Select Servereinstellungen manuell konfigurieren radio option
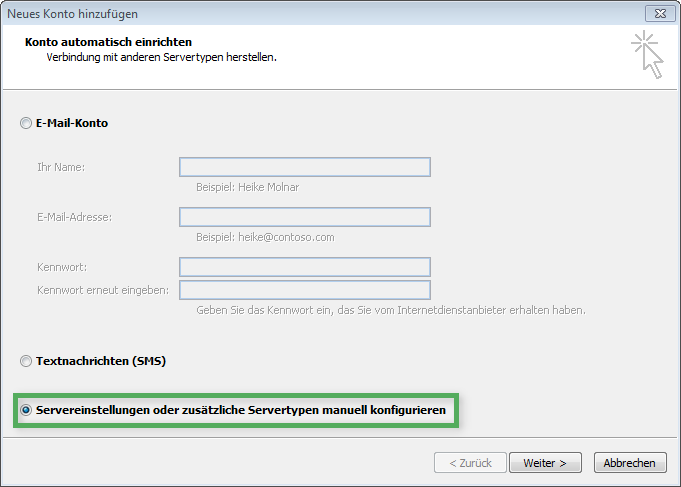This screenshot has width=681, height=487. point(26,410)
